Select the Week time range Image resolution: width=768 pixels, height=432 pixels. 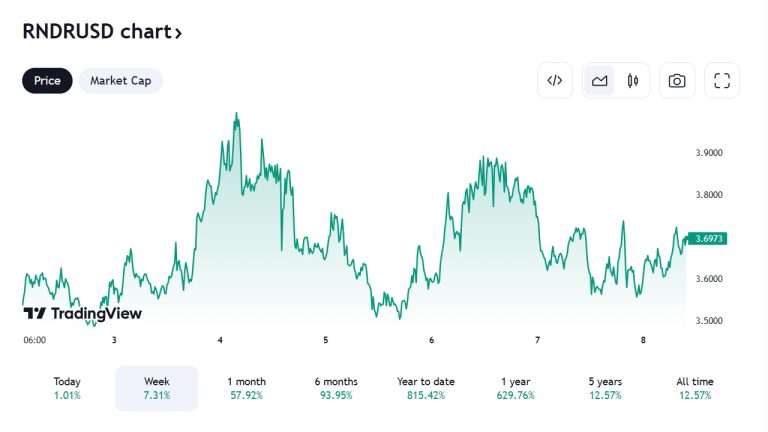(157, 388)
